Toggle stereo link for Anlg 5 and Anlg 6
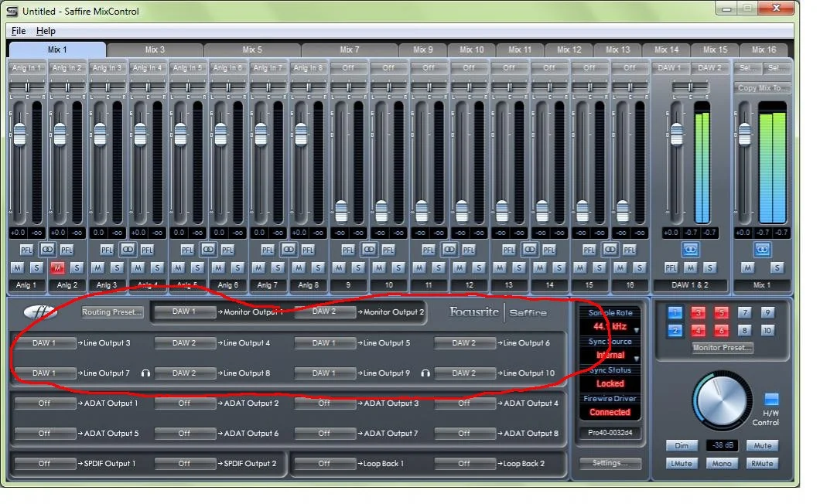 click(x=208, y=250)
